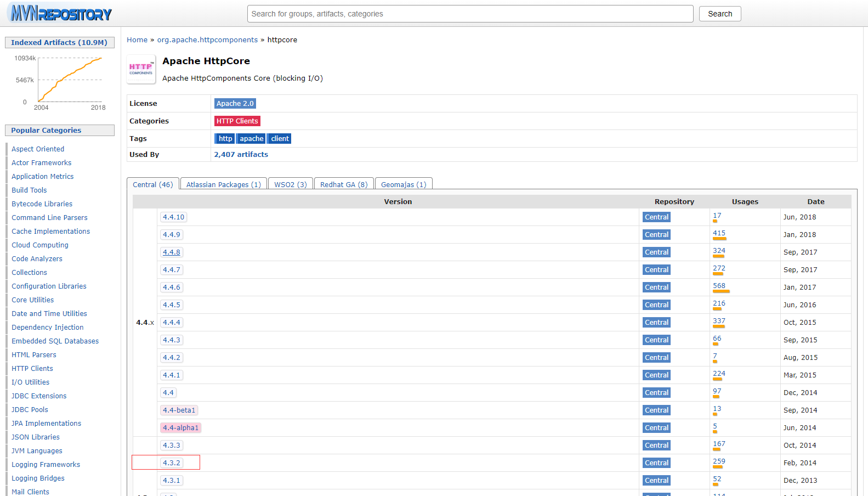Open the Cache Implementations category
This screenshot has height=496, width=868.
point(51,232)
